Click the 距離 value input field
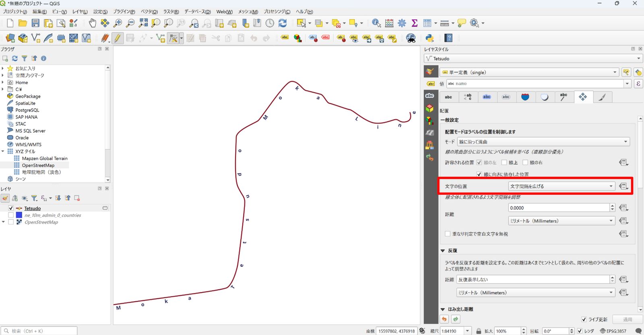 click(x=559, y=208)
